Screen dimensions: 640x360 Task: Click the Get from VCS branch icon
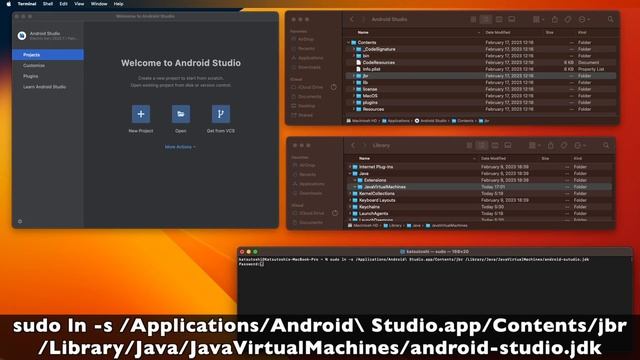(221, 114)
